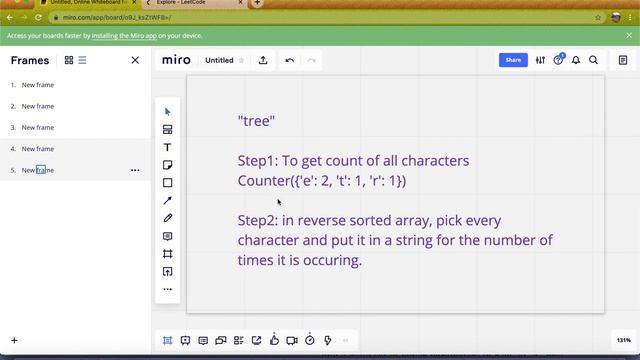Image resolution: width=640 pixels, height=360 pixels.
Task: Close the Frames panel
Action: [135, 60]
